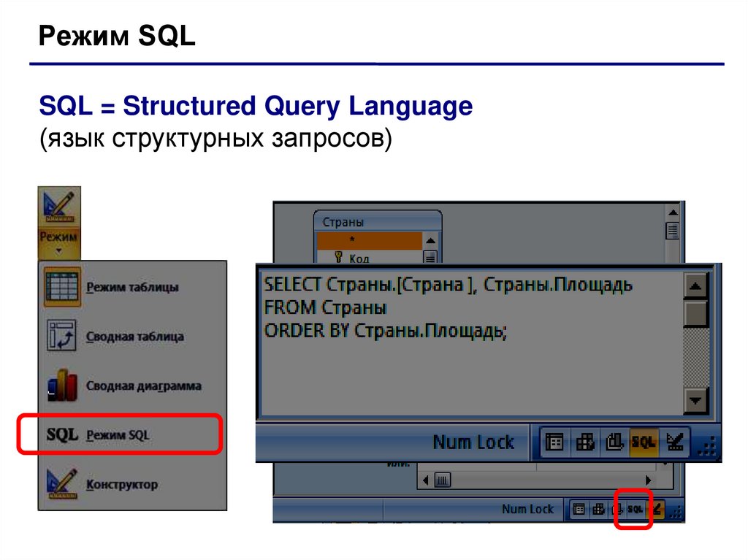Click design view icon in small bottom status bar
Screen dimensions: 748x560
point(657,510)
